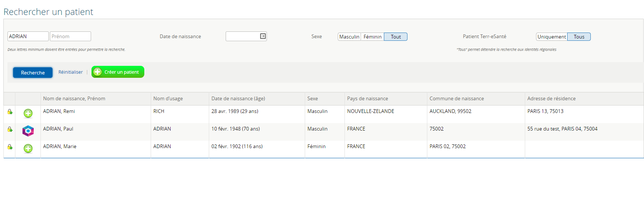This screenshot has width=644, height=205.
Task: Click the Réinitialiser link
Action: tap(70, 72)
